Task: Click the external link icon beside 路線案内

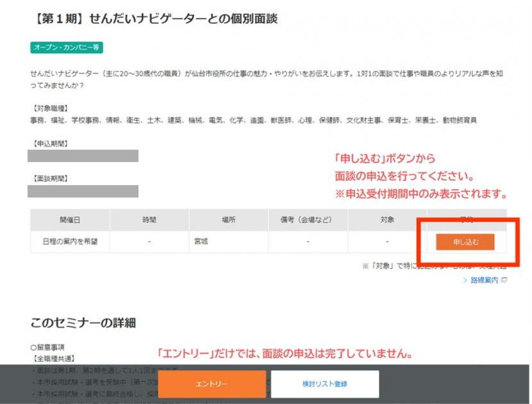Action: click(504, 280)
